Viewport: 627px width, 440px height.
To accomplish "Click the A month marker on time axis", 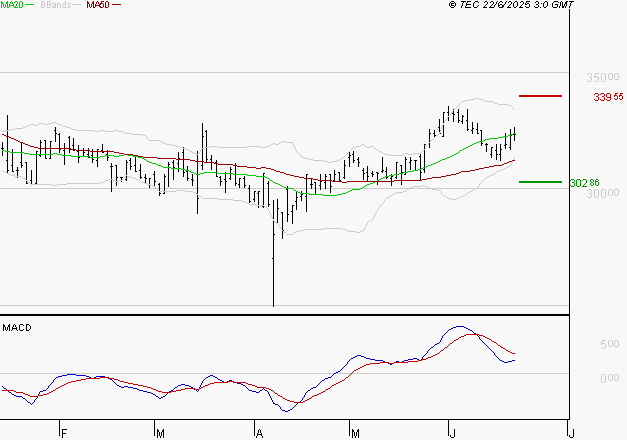I will tap(260, 434).
